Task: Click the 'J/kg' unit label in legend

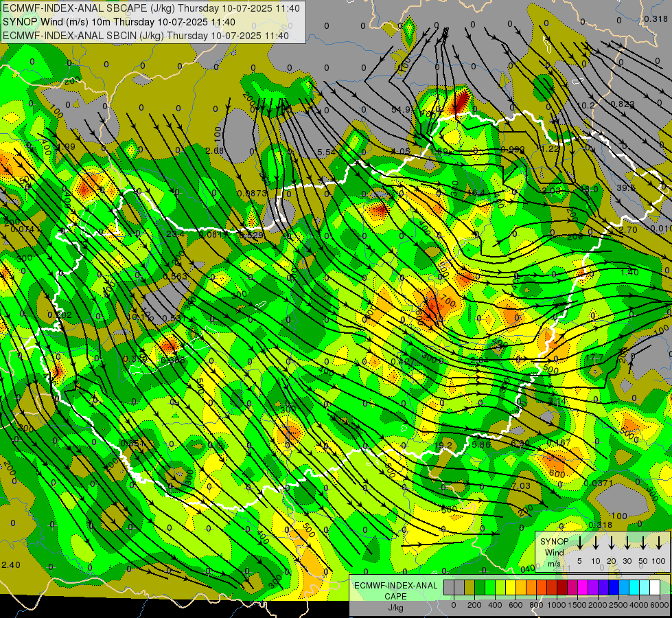Action: pyautogui.click(x=395, y=607)
